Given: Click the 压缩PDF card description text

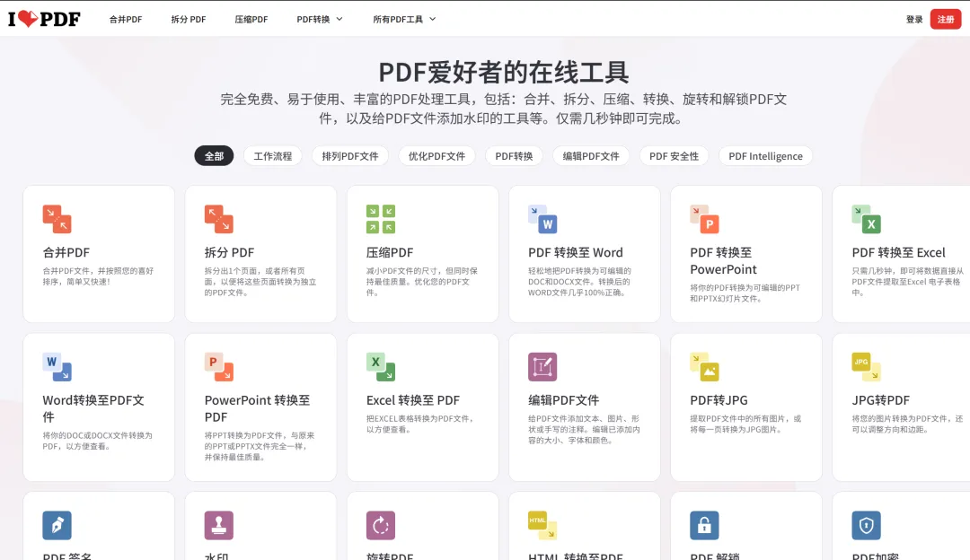Looking at the screenshot, I should click(x=422, y=282).
